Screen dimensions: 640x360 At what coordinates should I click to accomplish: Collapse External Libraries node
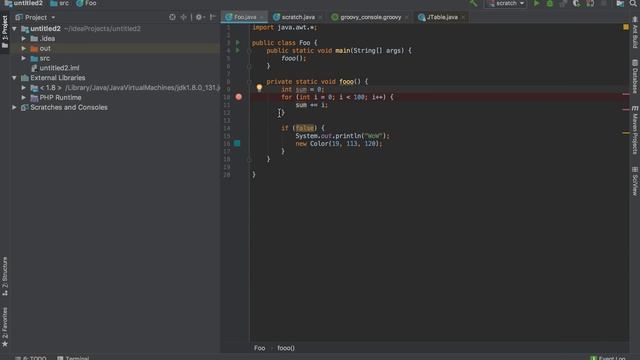point(14,78)
